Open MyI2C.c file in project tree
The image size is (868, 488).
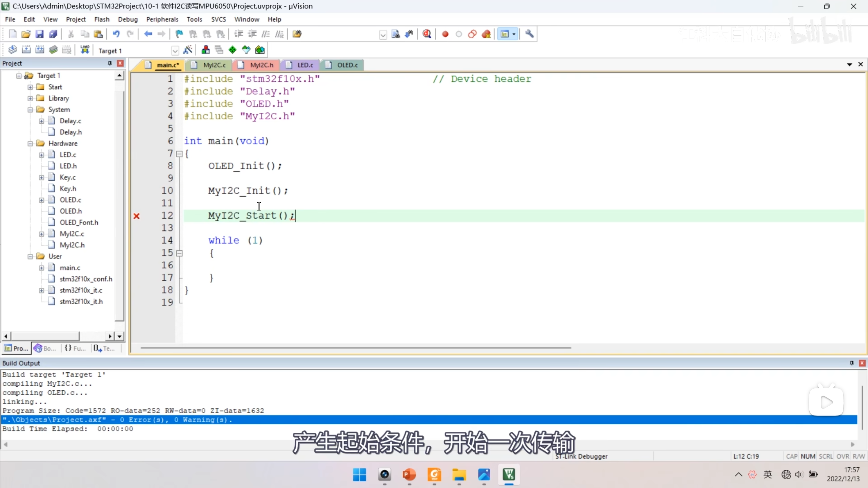(72, 234)
